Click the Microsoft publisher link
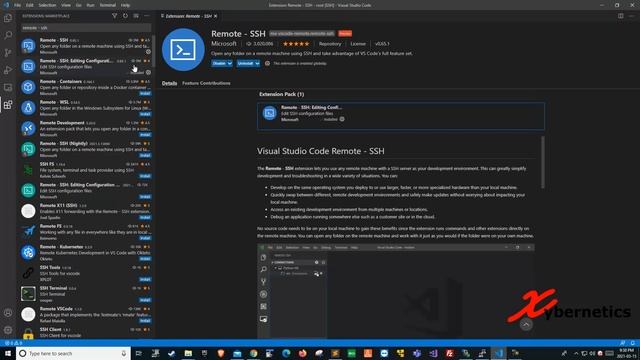The width and height of the screenshot is (640, 360). tap(224, 44)
